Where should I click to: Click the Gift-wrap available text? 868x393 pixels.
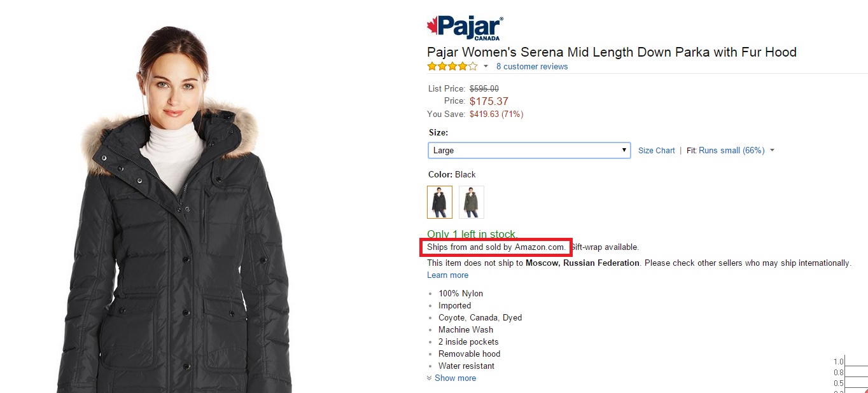pyautogui.click(x=605, y=247)
